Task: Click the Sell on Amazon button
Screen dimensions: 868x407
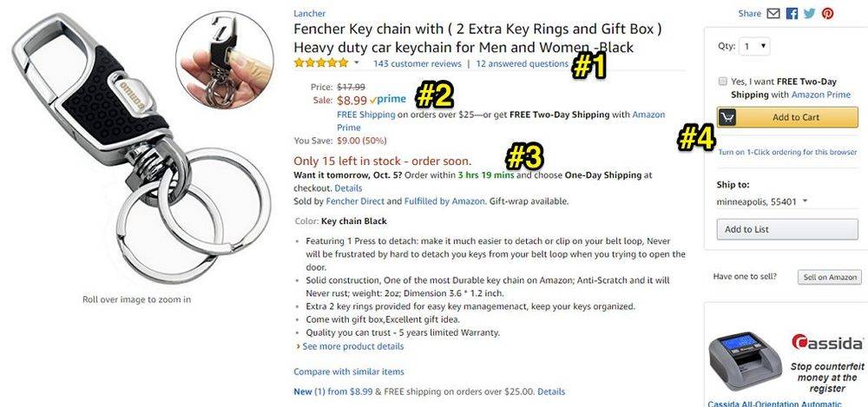Action: tap(829, 277)
